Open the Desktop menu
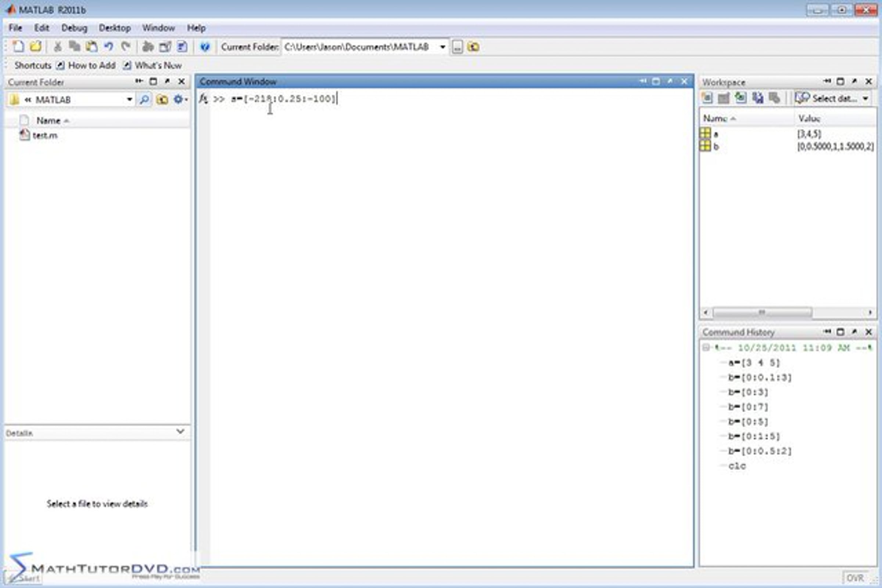 (x=115, y=28)
